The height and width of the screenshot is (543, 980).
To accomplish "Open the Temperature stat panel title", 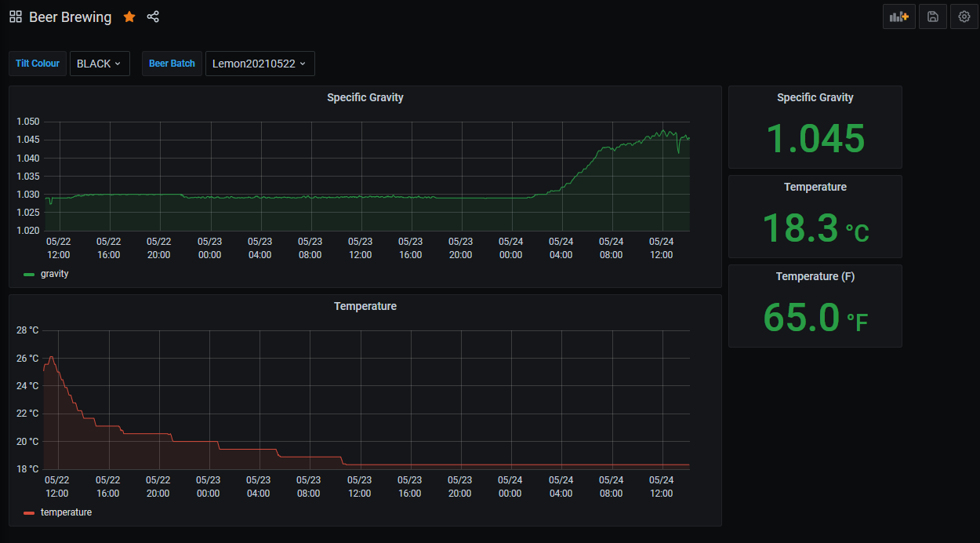I will [815, 187].
